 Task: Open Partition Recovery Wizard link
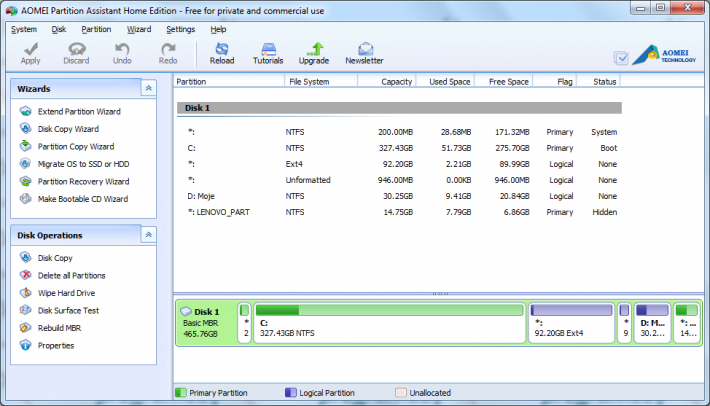(x=83, y=182)
